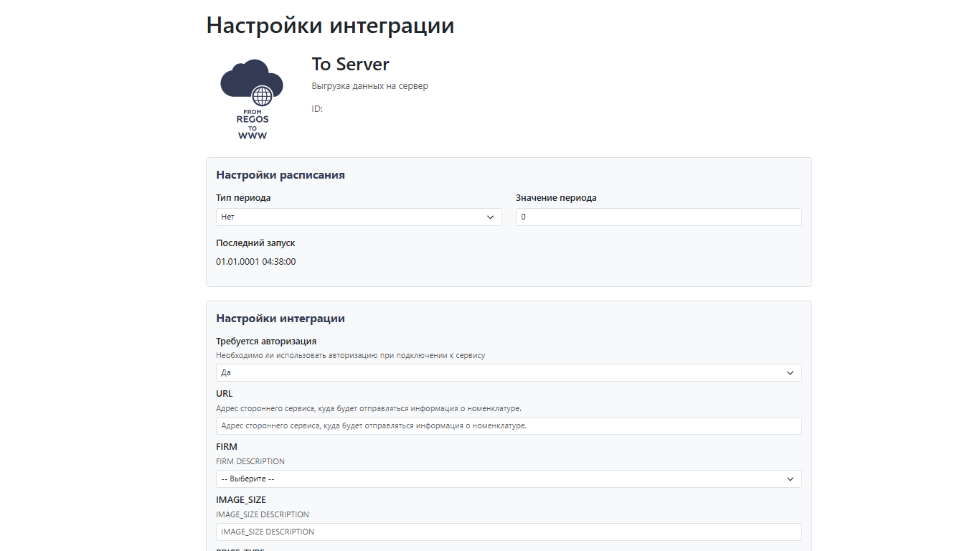Open the "Тип периода" dropdown showing "Нет"
Viewport: 980px width, 551px height.
pos(359,217)
